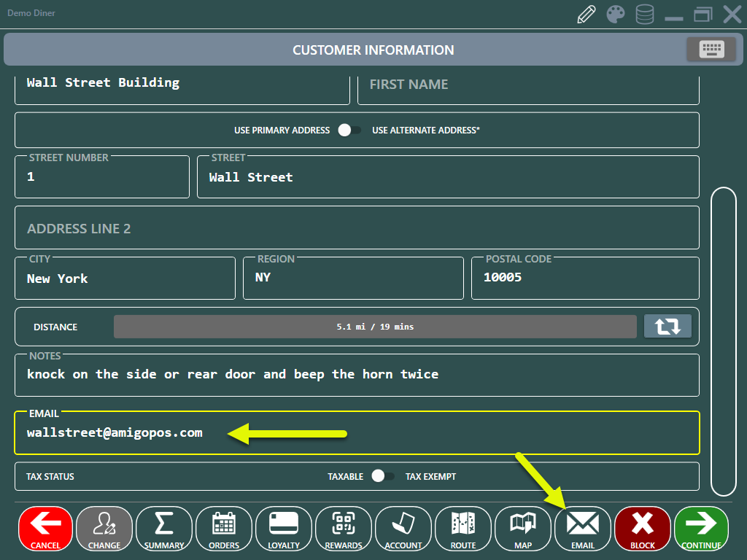The width and height of the screenshot is (747, 560).
Task: Send an Email to customer
Action: [583, 529]
